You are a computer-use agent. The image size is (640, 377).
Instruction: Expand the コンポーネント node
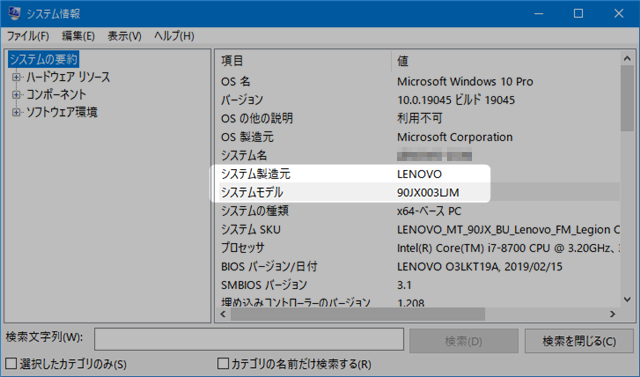(16, 95)
